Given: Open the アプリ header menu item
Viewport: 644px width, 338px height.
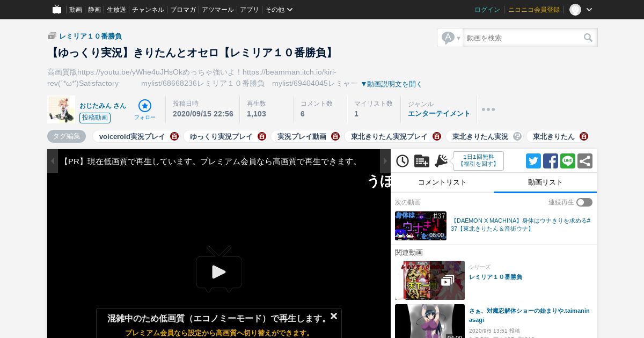Looking at the screenshot, I should pyautogui.click(x=250, y=10).
